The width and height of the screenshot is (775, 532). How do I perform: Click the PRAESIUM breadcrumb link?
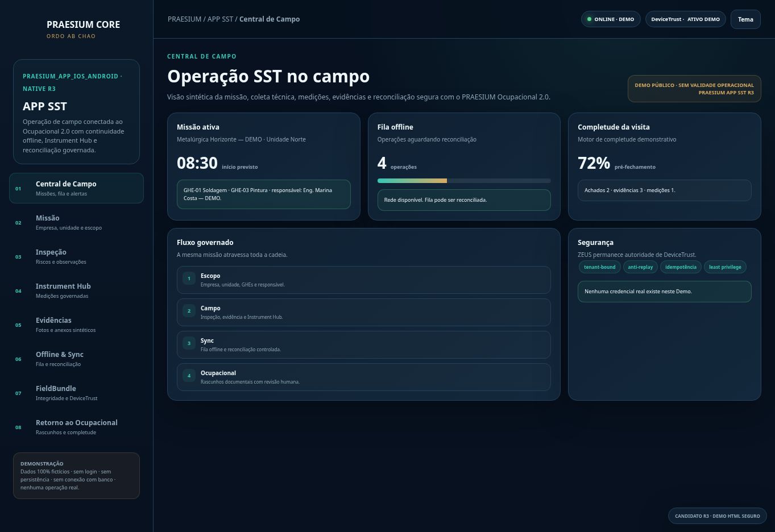[x=184, y=19]
